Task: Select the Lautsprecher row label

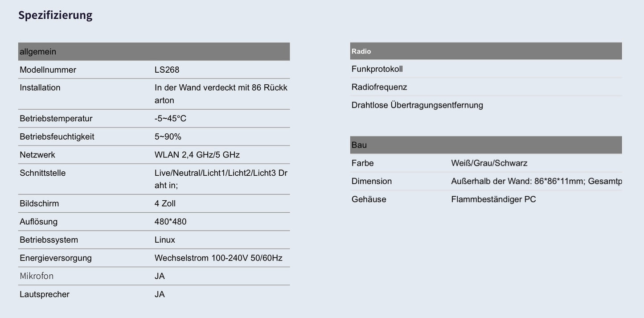Action: (x=45, y=294)
